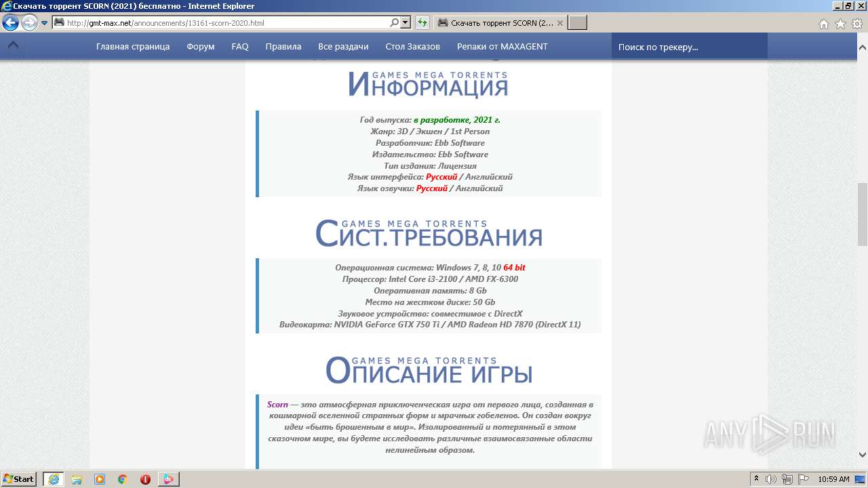Refresh the page with the reload icon
The width and height of the screenshot is (868, 488).
click(x=422, y=23)
